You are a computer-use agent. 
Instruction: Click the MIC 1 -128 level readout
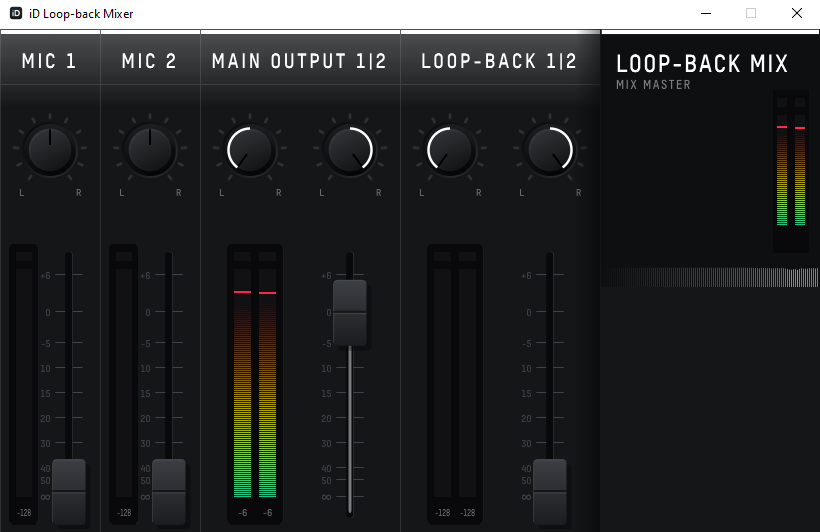(x=24, y=513)
